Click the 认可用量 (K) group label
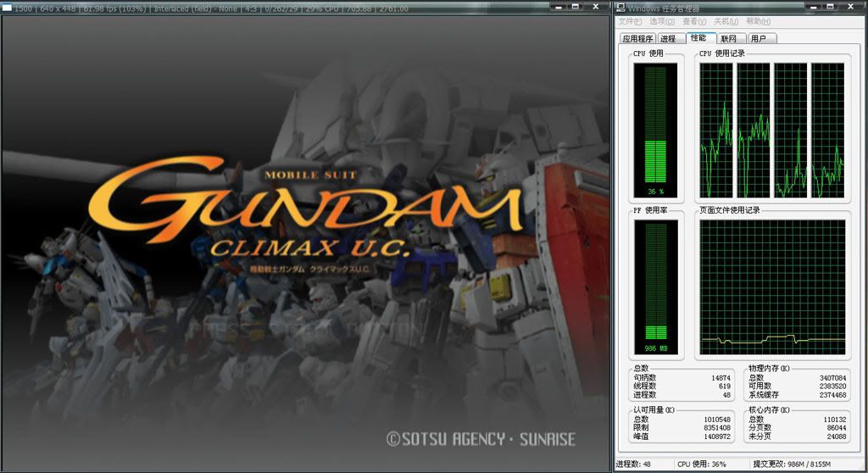Screen dimensions: 868x473 [x=654, y=410]
